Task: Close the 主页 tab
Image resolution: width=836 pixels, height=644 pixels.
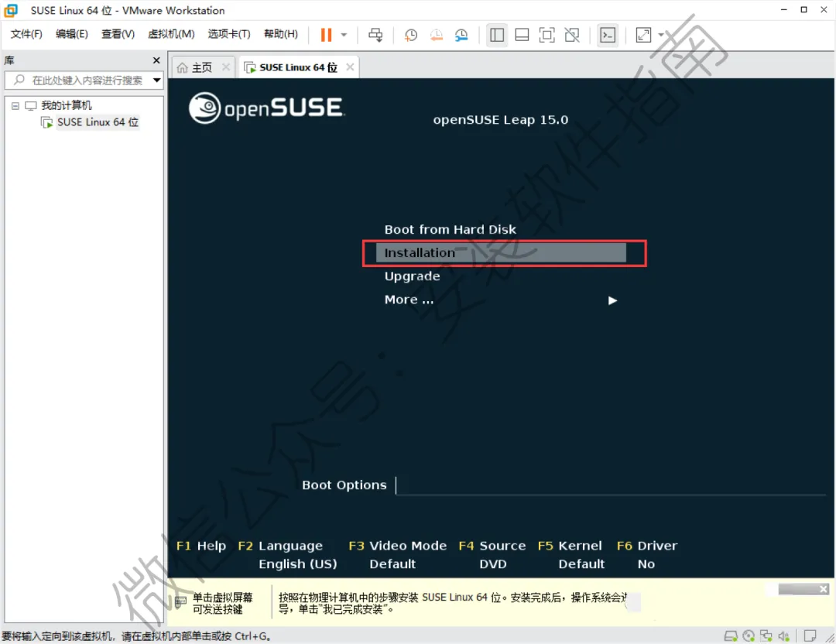Action: 225,67
